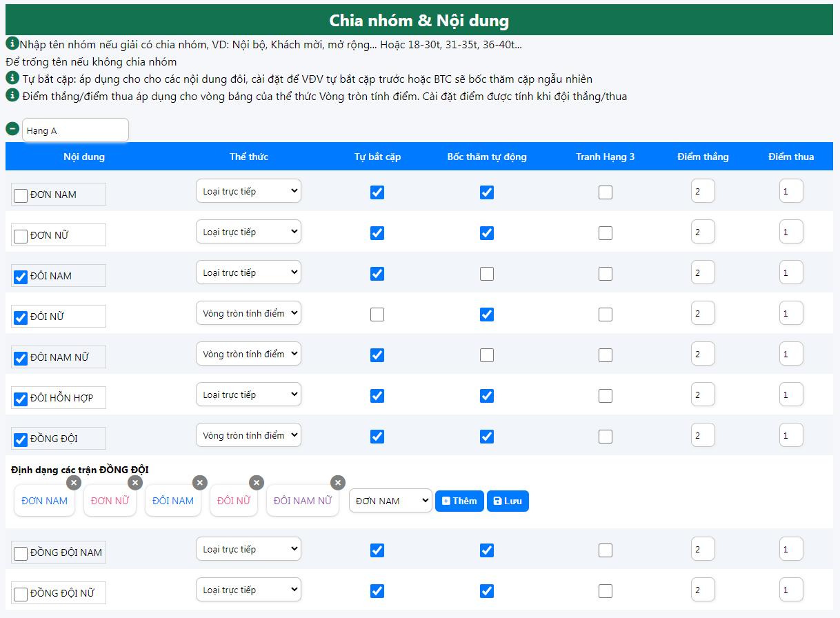
Task: Remove ĐÔI NAM tag from team match format
Action: point(199,482)
